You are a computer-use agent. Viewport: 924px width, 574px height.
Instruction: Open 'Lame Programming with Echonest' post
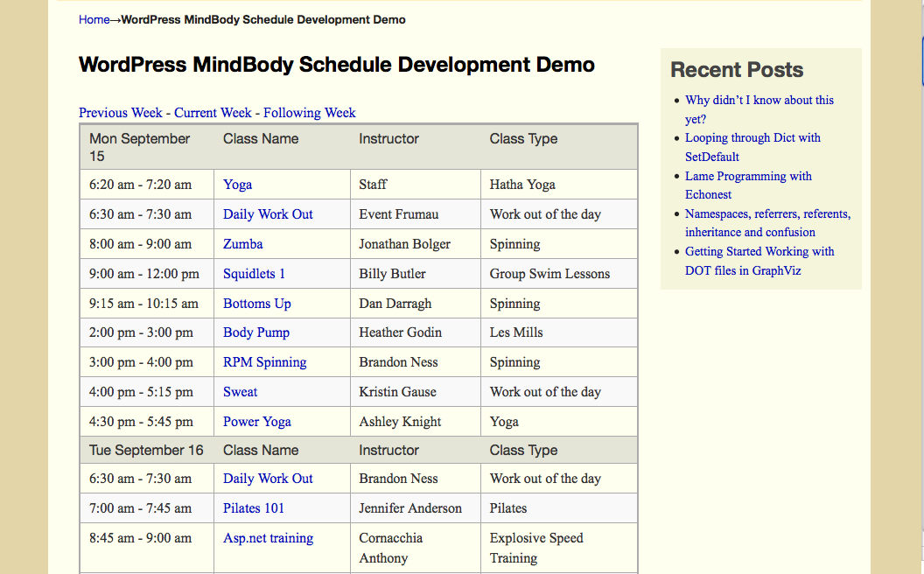click(747, 177)
